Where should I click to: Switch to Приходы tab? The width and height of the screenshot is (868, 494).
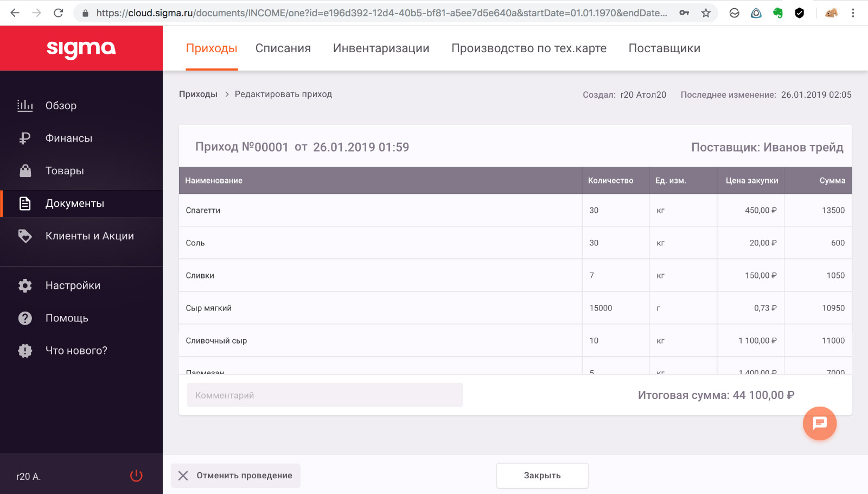coord(212,48)
